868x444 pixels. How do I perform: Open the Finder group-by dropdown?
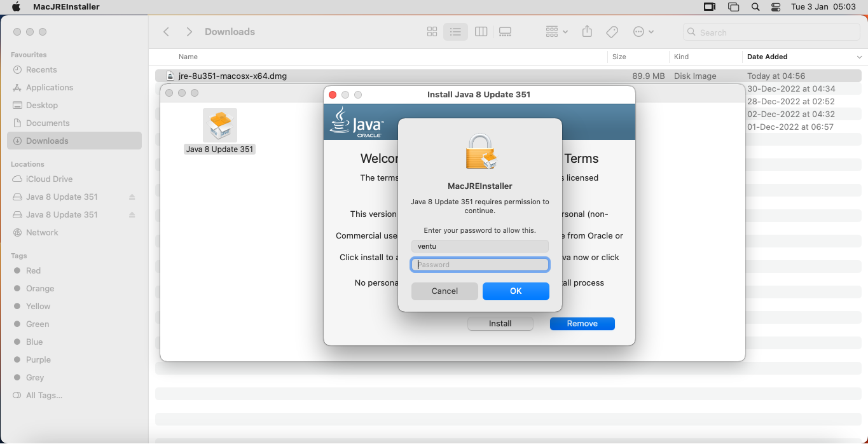[x=556, y=32]
